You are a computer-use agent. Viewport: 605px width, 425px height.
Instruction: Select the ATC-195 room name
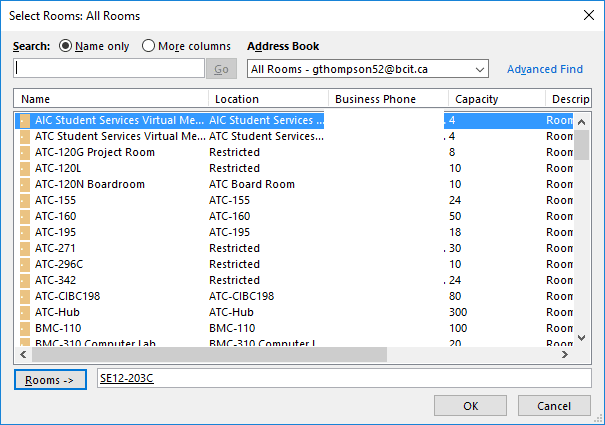coord(56,232)
